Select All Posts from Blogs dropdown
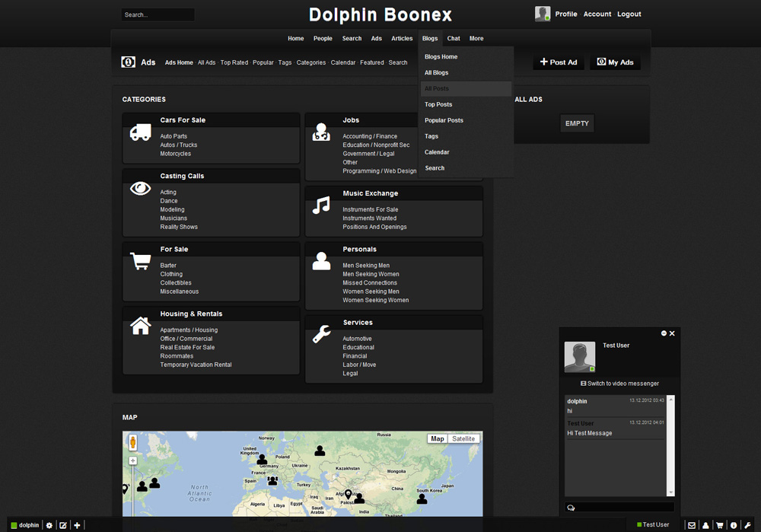Screen dimensions: 761x532 pyautogui.click(x=466, y=88)
